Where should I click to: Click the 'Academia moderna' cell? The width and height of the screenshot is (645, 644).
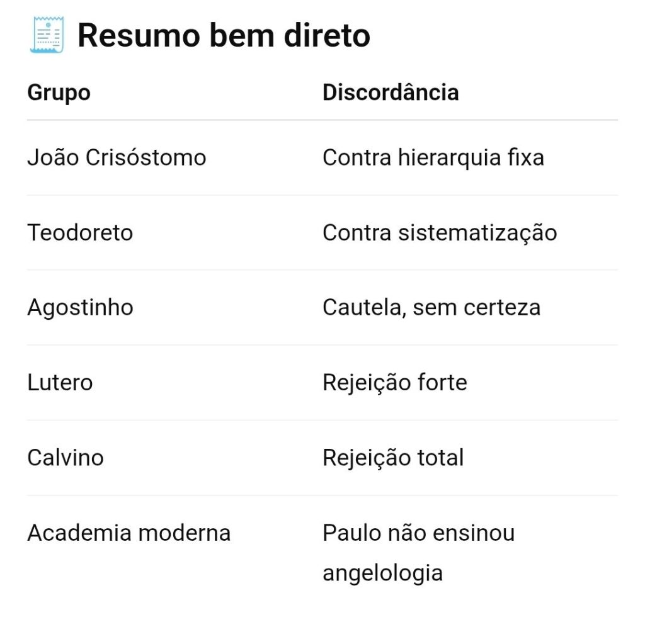[x=128, y=533]
